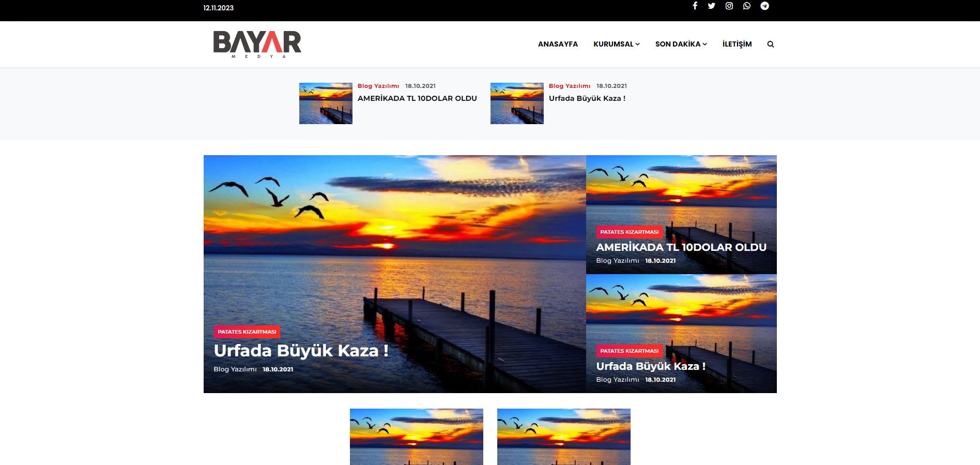Click 18.10.2021 date under side Urfada headline

tap(661, 380)
